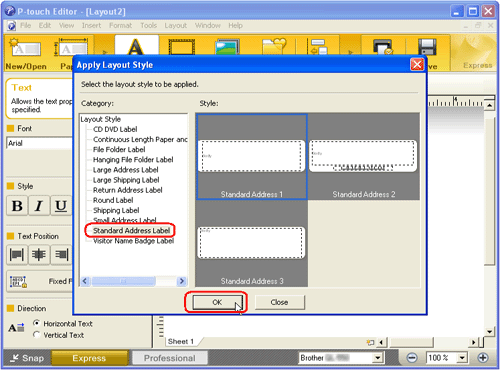Screen dimensions: 500x370
Task: Toggle Bold text style
Action: [x=17, y=206]
